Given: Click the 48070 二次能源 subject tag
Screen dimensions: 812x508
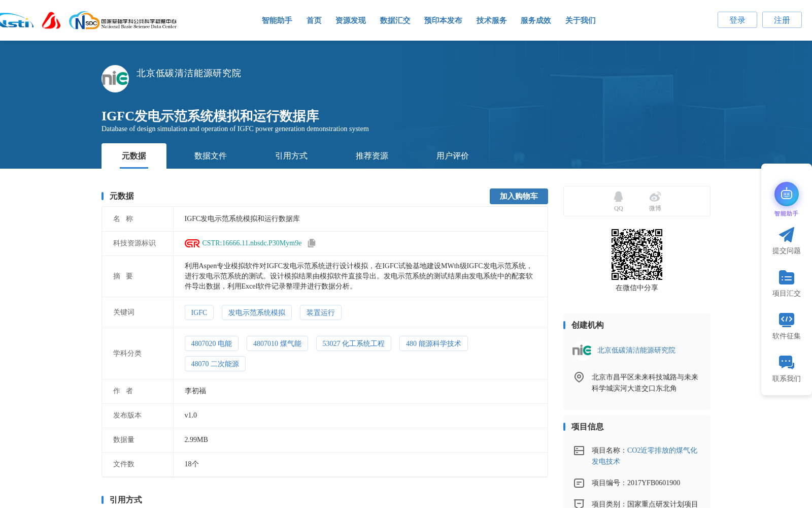Looking at the screenshot, I should (x=215, y=364).
